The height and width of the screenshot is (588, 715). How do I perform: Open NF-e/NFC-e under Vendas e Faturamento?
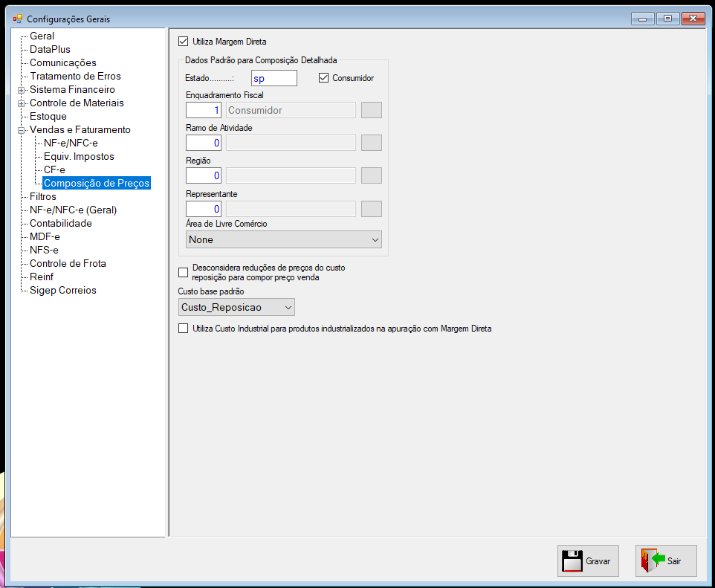(x=71, y=143)
